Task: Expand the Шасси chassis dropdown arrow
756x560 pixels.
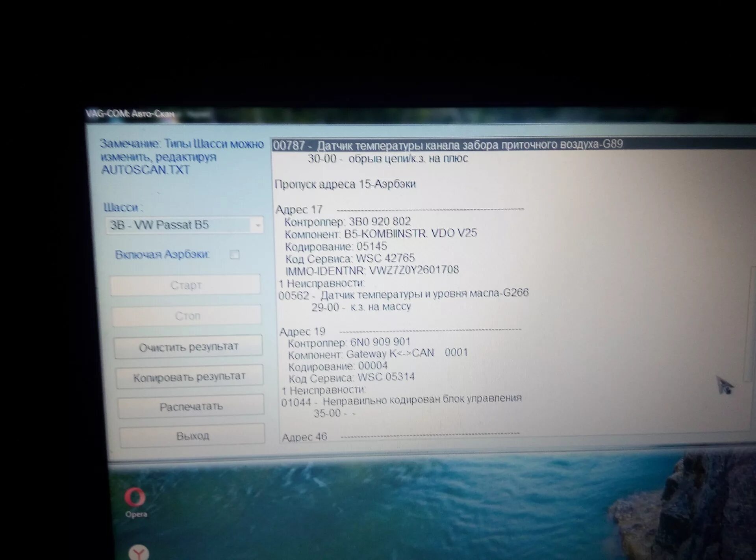Action: [258, 226]
